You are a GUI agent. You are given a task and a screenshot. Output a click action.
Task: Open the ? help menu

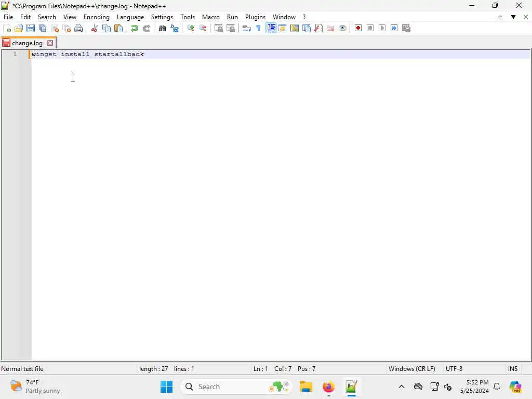click(304, 17)
